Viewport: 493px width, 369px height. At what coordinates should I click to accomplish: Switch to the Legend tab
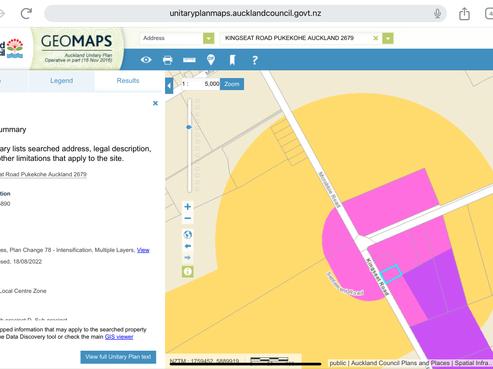[x=61, y=81]
